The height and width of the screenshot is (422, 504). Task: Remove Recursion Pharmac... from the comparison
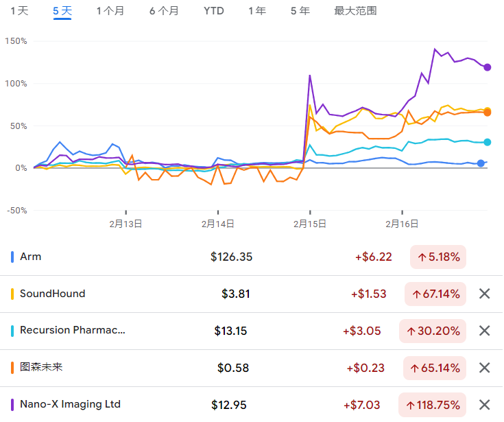click(484, 331)
